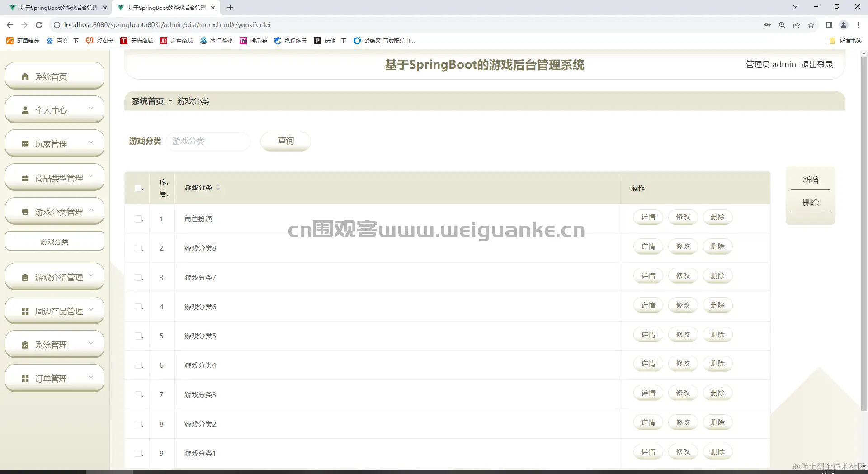Image resolution: width=868 pixels, height=474 pixels.
Task: Click the 系统首页 breadcrumb link
Action: (x=148, y=101)
